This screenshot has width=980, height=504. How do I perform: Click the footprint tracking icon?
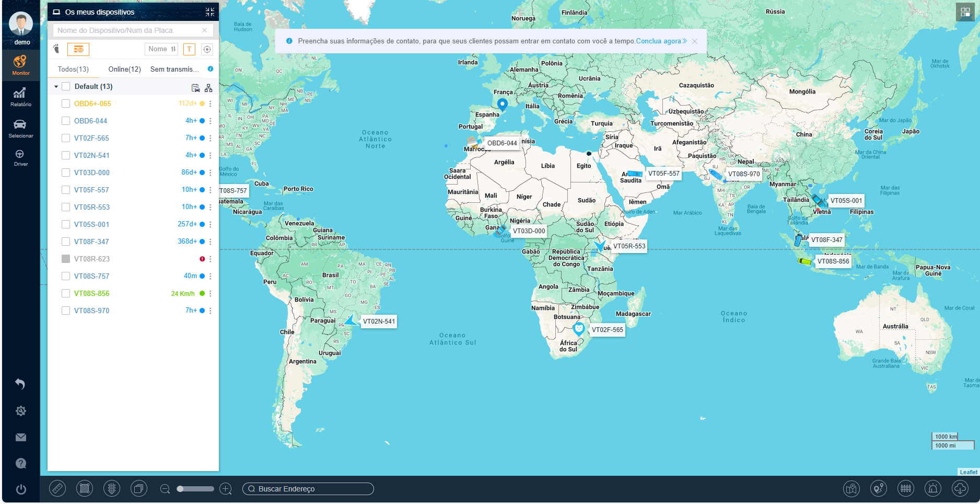56,49
